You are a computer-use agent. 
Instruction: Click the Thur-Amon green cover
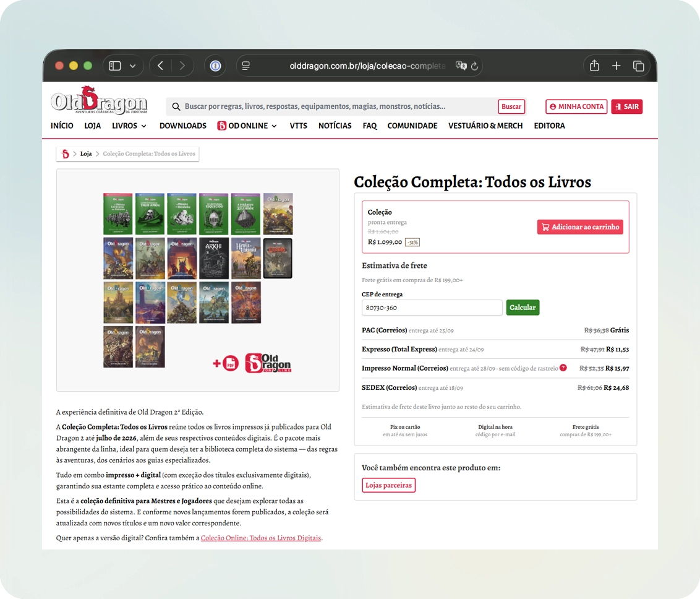pyautogui.click(x=150, y=214)
